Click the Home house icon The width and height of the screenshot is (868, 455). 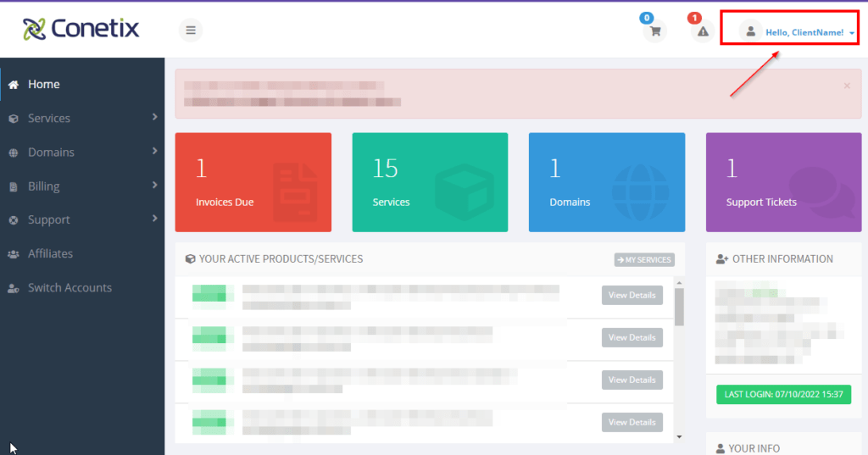coord(14,85)
